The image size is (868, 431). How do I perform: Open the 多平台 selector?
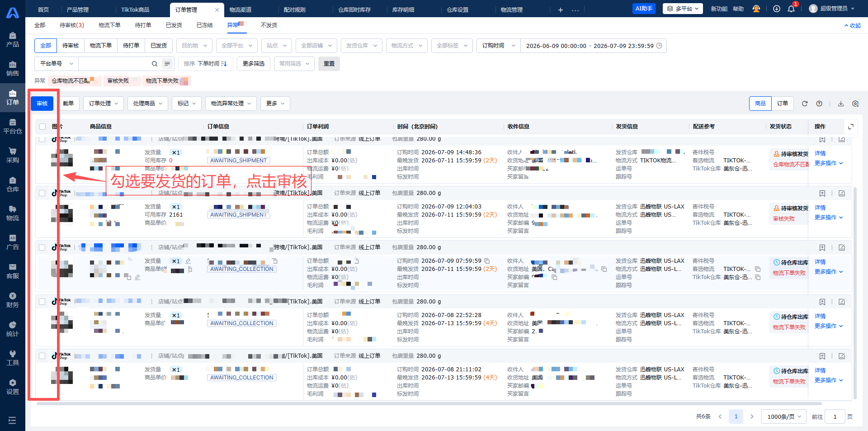pyautogui.click(x=683, y=9)
